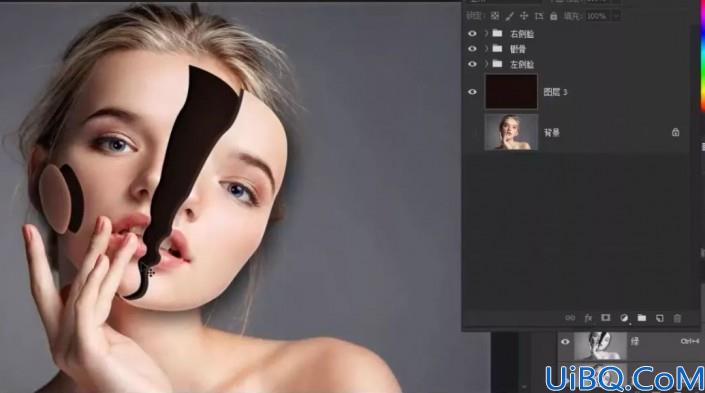The image size is (705, 393).
Task: Click folder icon of 右侧脸 group
Action: point(497,33)
